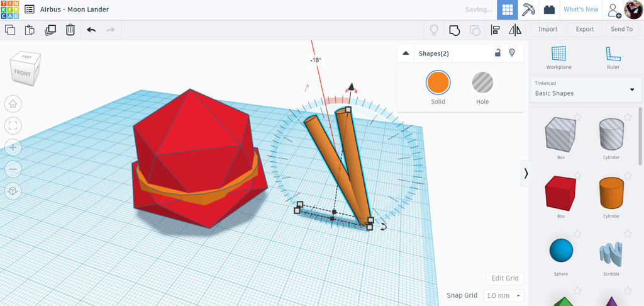Click the black height cone handle
The width and height of the screenshot is (644, 306).
351,86
